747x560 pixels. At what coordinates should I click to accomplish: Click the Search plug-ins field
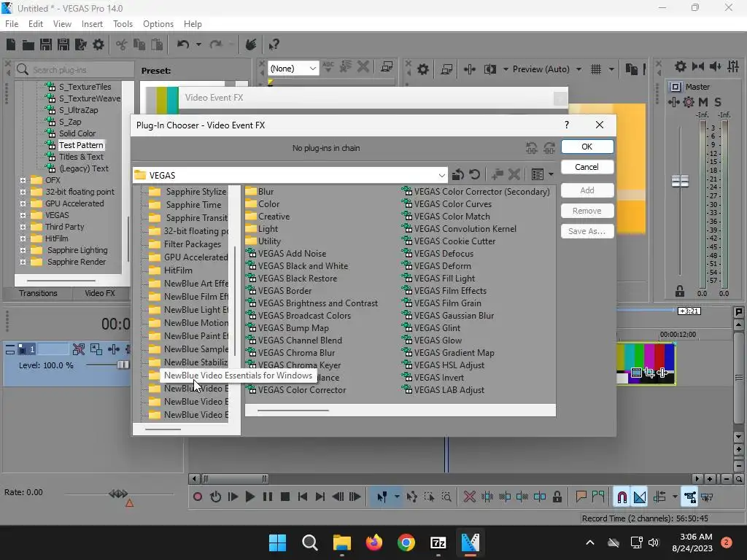point(74,69)
